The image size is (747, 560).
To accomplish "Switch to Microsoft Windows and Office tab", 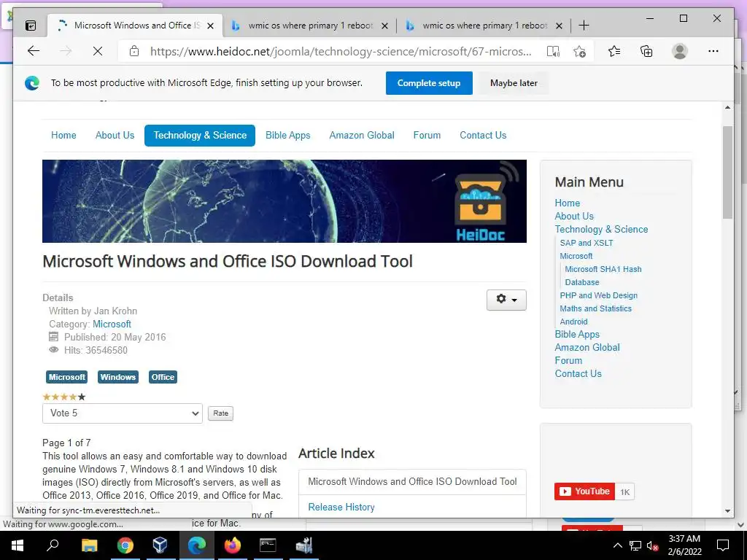I will point(135,26).
